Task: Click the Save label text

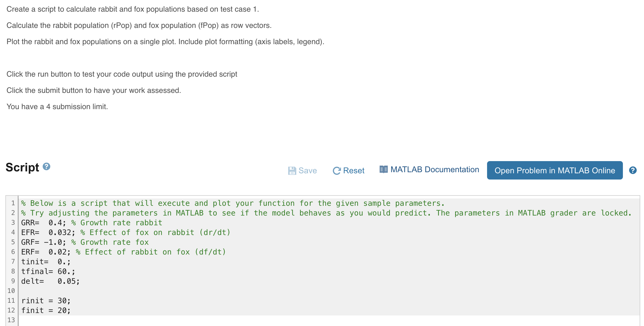Action: coord(307,170)
